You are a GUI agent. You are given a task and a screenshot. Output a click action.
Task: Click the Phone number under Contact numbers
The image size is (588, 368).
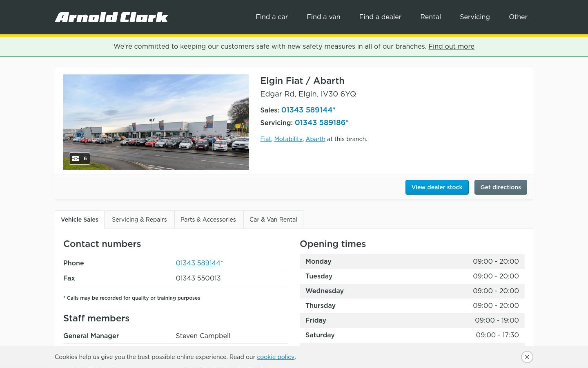198,263
